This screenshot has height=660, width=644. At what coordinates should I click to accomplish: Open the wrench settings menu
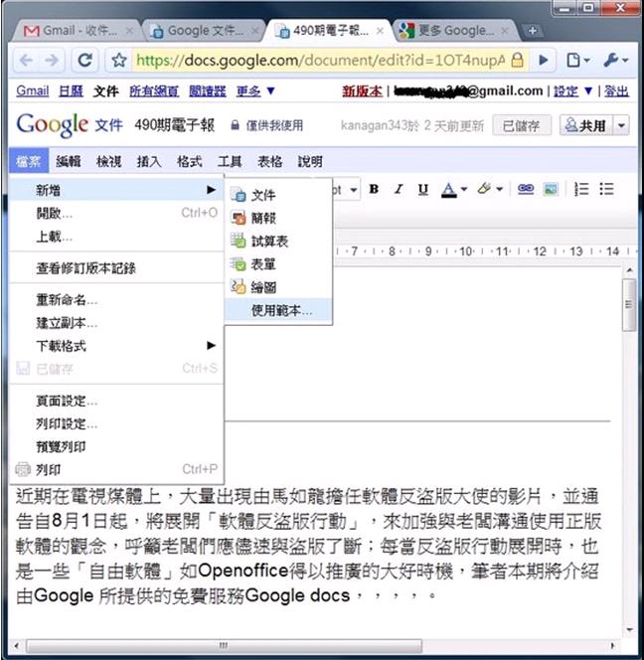[x=615, y=61]
